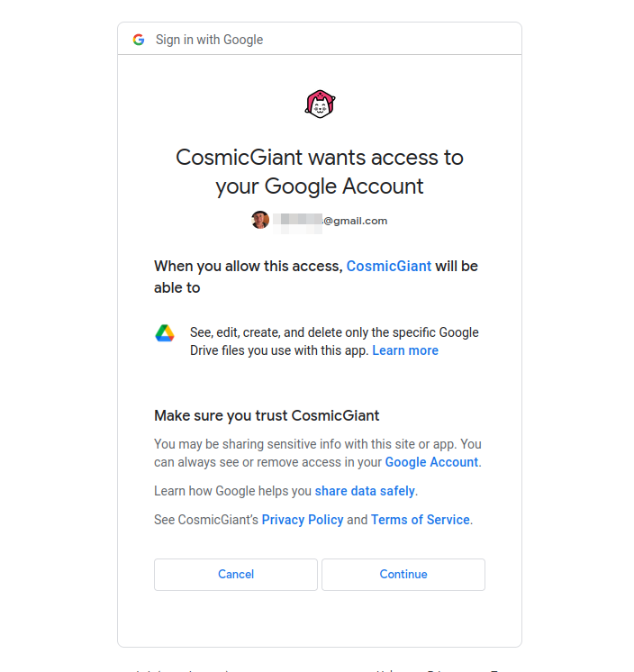Click the Make sure you trust CosmicGiant heading
Screen dimensions: 634x672
click(267, 415)
